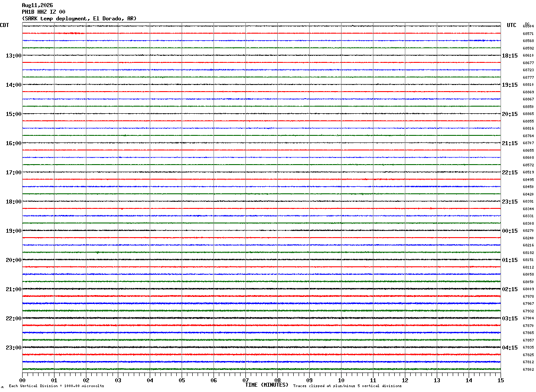Image resolution: width=536 pixels, height=392 pixels.
Task: Click minute '08' tick label on time axis
Action: [277, 380]
